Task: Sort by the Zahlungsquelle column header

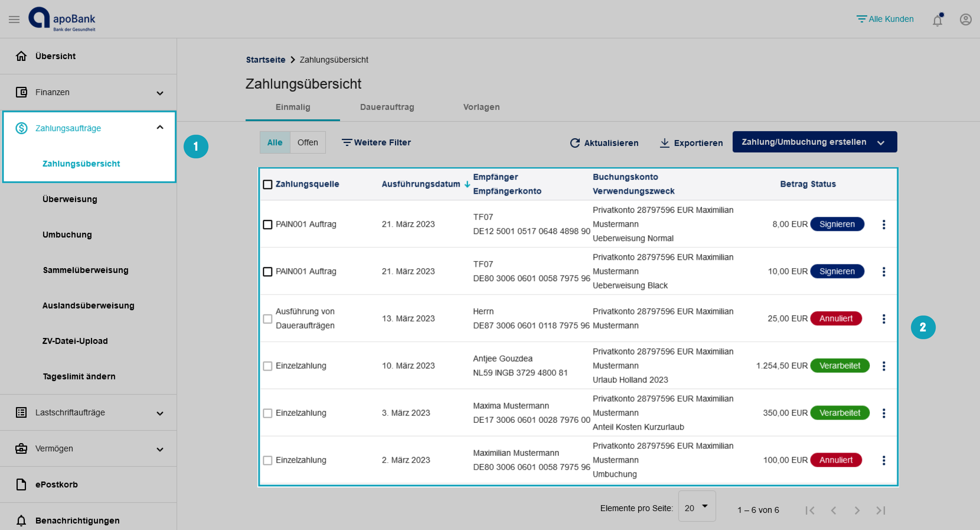Action: pyautogui.click(x=307, y=184)
